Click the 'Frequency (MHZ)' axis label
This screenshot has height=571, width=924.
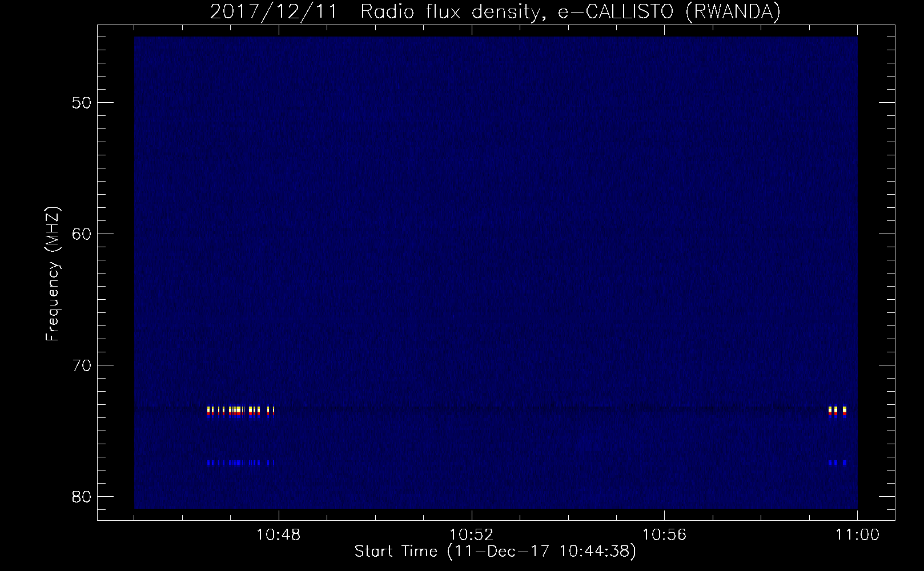click(x=53, y=274)
